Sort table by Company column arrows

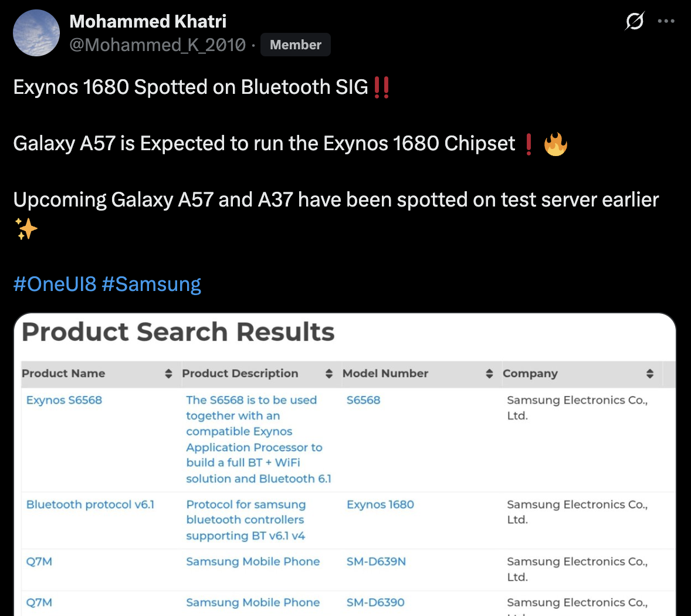click(650, 374)
